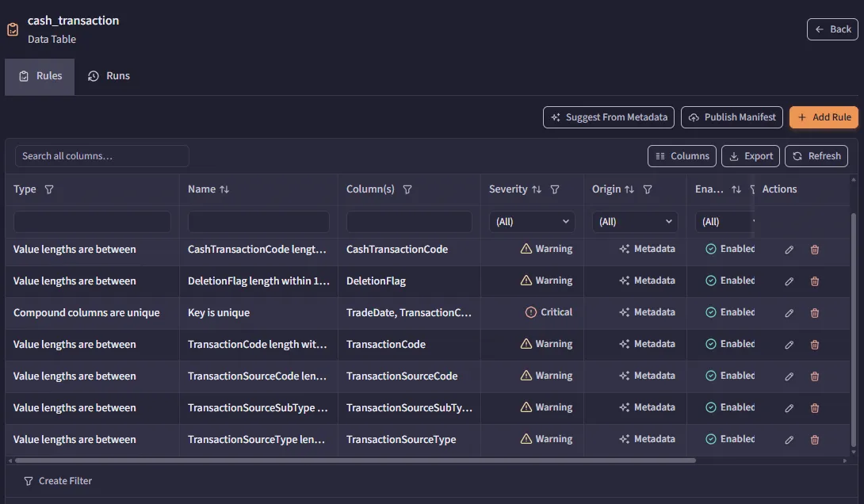864x504 pixels.
Task: Open the Severity (All) filter dropdown
Action: click(x=532, y=221)
